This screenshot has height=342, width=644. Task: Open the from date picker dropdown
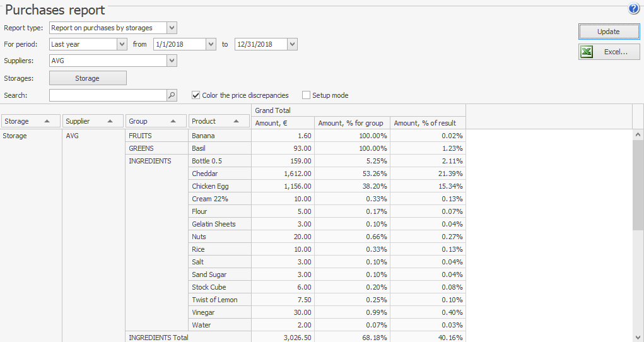pos(211,44)
